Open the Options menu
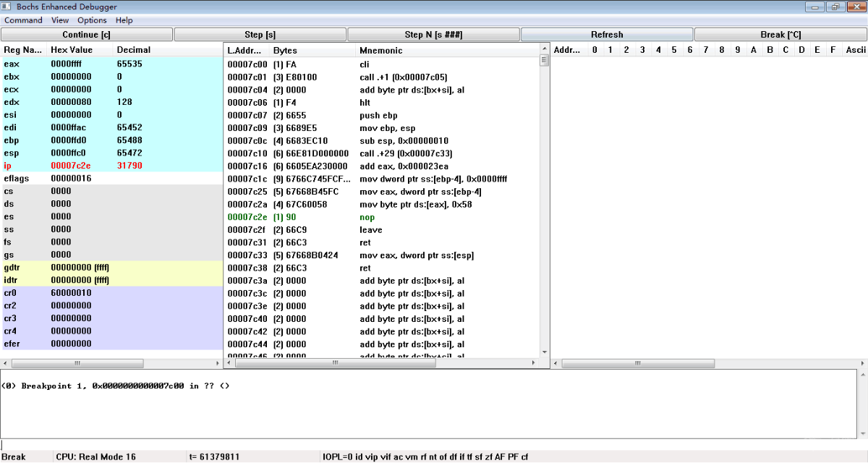The height and width of the screenshot is (463, 868). point(92,20)
